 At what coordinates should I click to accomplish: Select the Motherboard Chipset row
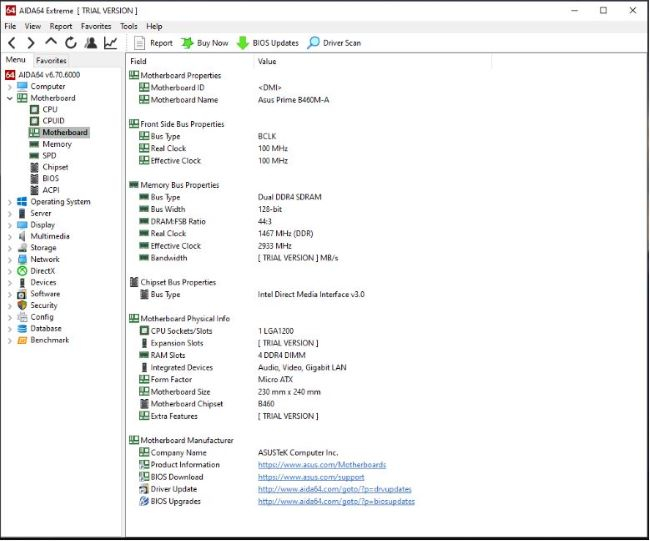[207, 404]
